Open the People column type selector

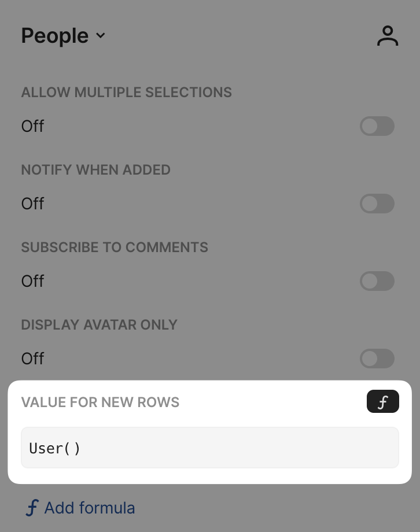(63, 36)
